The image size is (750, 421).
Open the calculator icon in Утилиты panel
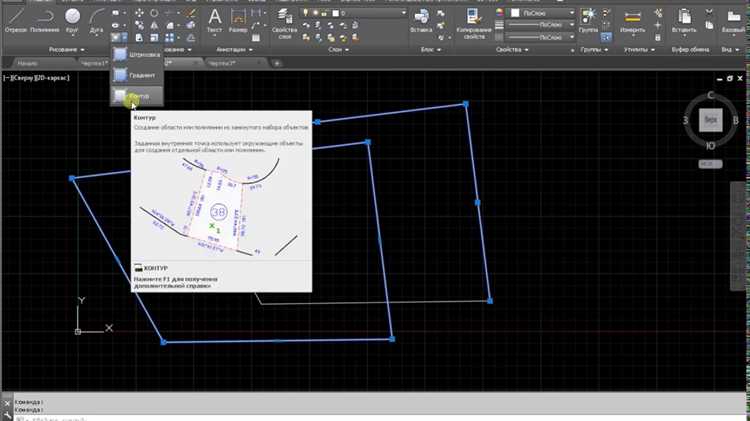[x=658, y=38]
